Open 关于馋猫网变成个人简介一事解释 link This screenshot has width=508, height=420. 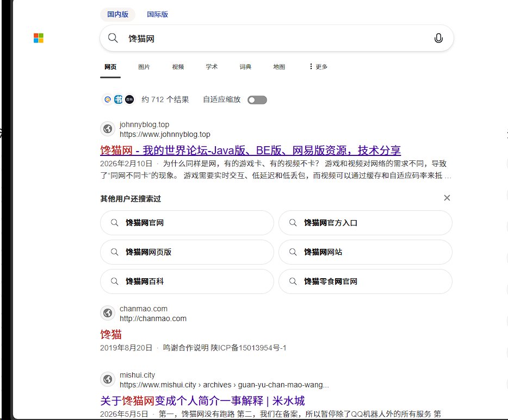point(202,401)
